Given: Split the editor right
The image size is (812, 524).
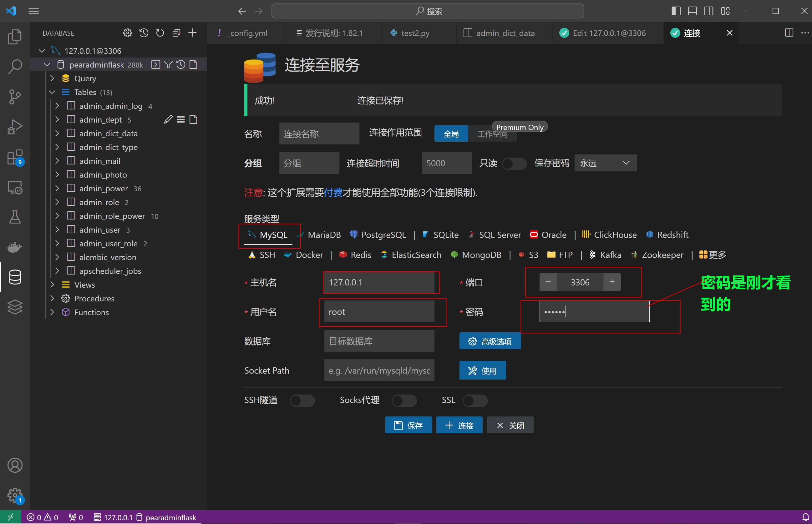Looking at the screenshot, I should tap(789, 33).
